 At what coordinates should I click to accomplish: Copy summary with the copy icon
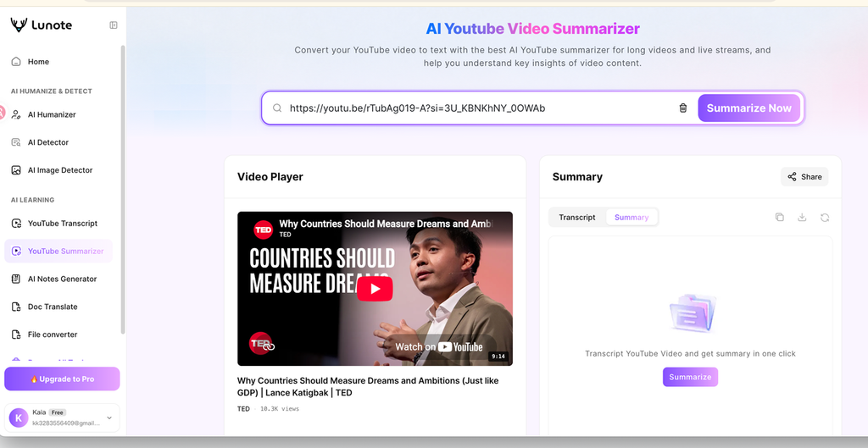(x=780, y=218)
